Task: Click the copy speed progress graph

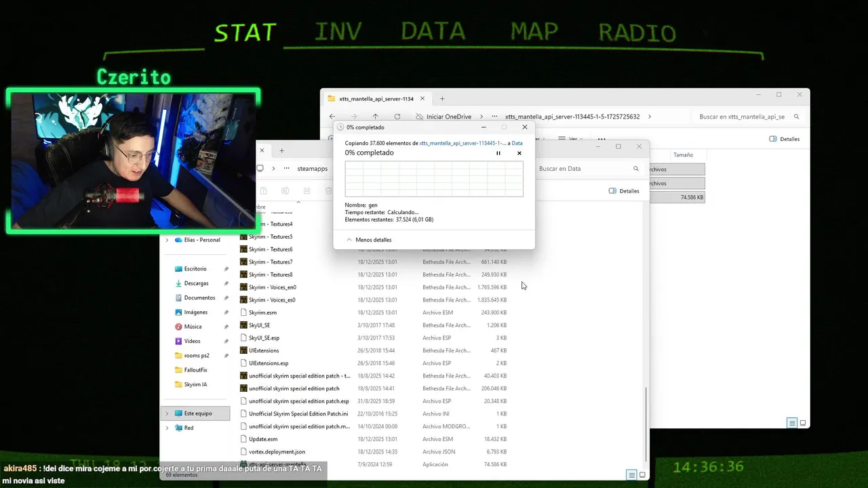Action: (x=434, y=179)
